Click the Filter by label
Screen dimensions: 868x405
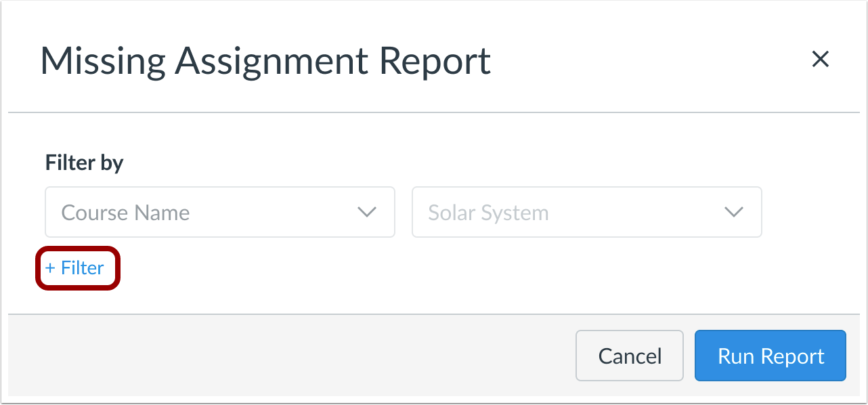pos(84,163)
